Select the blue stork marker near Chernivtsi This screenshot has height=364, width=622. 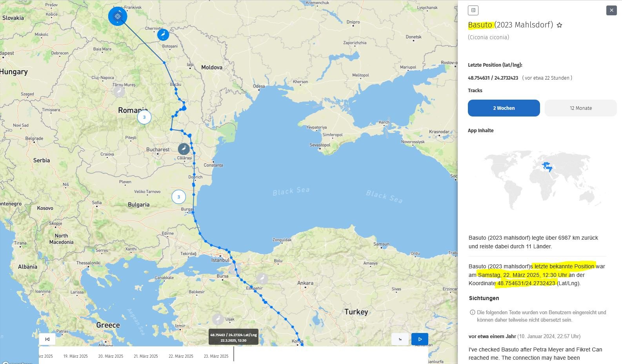(x=163, y=35)
